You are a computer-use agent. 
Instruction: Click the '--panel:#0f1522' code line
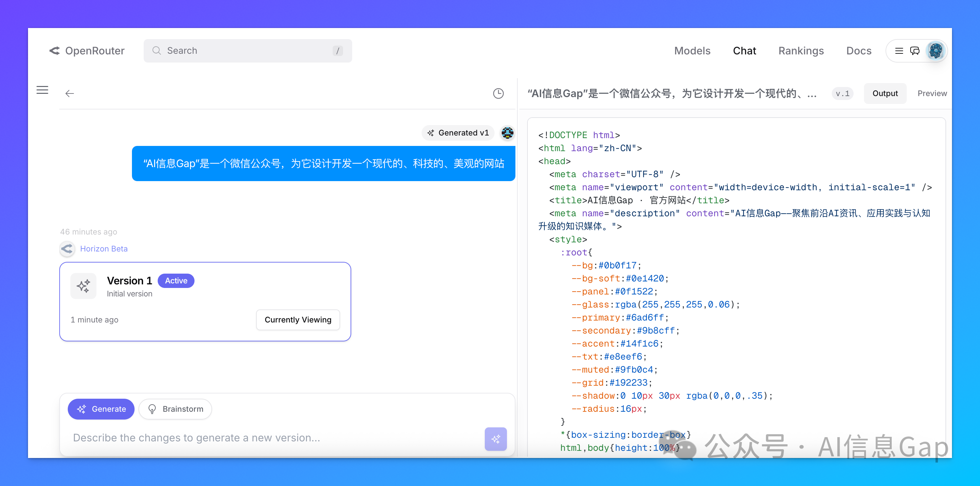614,292
